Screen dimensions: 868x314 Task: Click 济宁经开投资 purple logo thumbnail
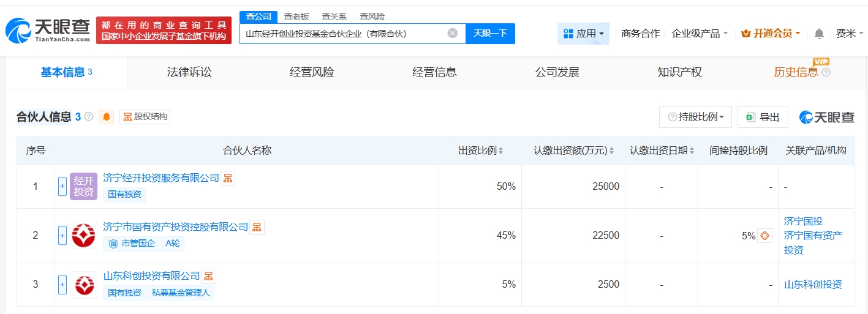tap(83, 186)
